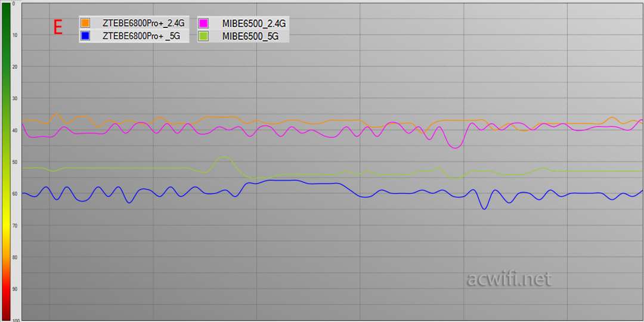Click the 80 value on signal scale

14,257
